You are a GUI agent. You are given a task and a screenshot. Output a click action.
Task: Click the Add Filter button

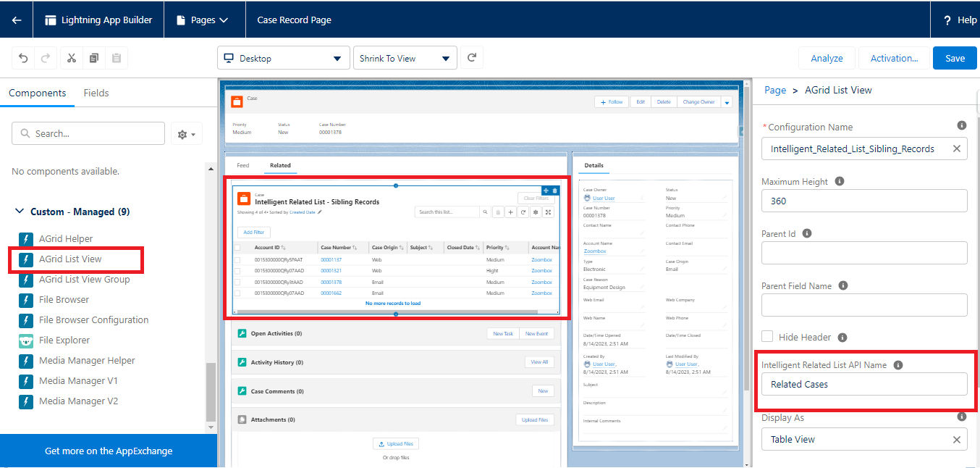click(253, 232)
